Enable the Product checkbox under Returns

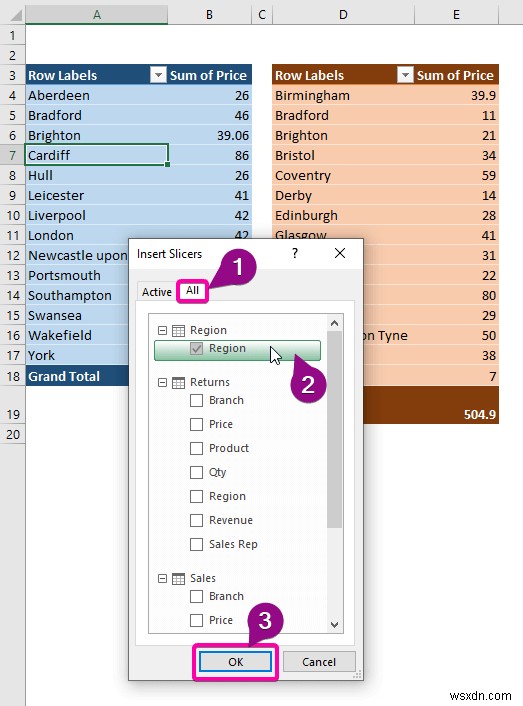196,448
